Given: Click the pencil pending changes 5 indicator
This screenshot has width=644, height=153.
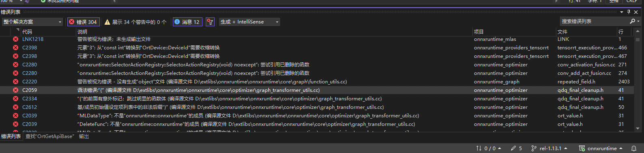Looking at the screenshot, I should coord(517,149).
